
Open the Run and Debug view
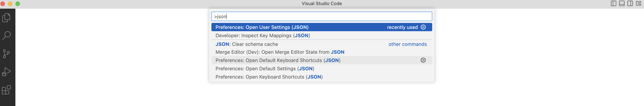(7, 72)
